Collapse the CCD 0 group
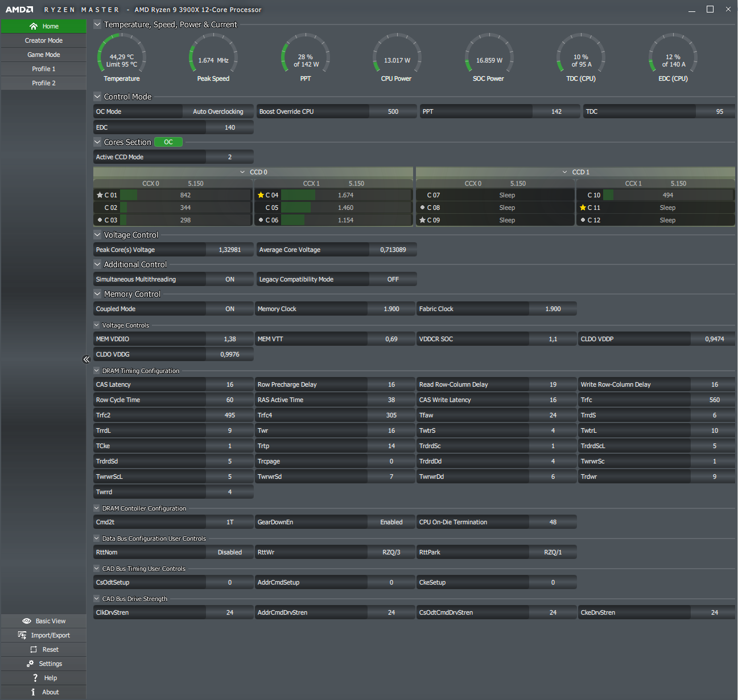Viewport: 738px width, 700px height. coord(243,172)
